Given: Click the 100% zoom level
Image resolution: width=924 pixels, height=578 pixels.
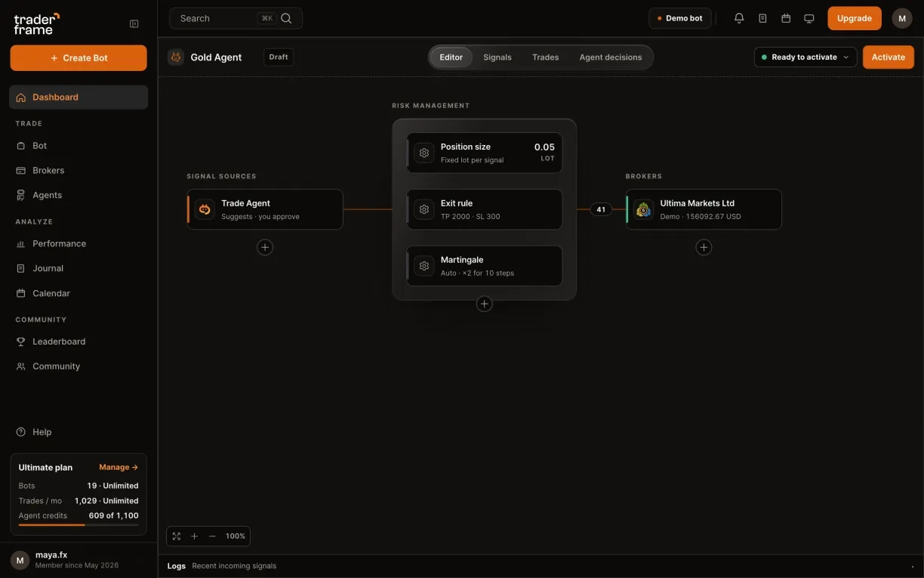Looking at the screenshot, I should [236, 536].
